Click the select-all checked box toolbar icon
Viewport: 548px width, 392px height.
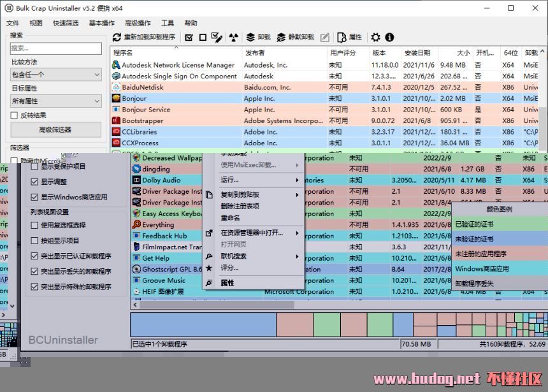click(x=189, y=38)
